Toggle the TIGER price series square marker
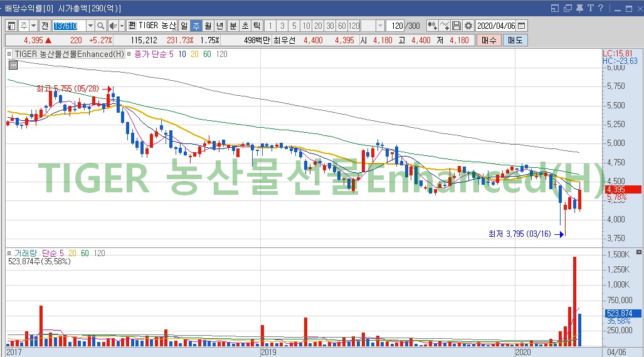 pos(9,54)
